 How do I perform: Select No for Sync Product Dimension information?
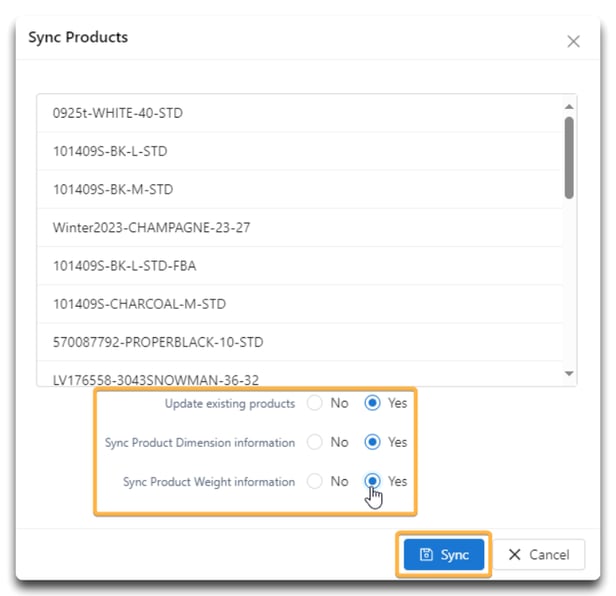click(x=315, y=442)
